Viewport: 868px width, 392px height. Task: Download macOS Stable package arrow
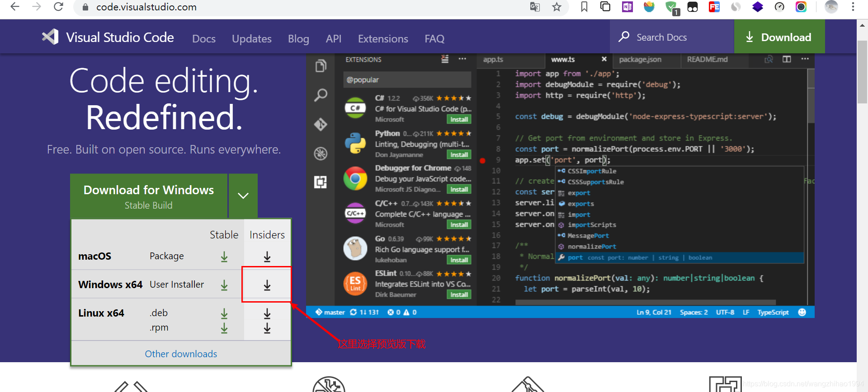click(224, 257)
